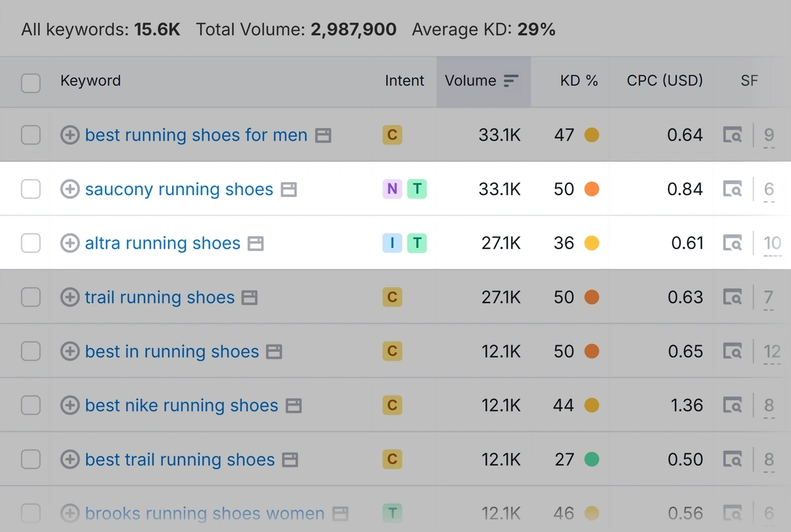View SERP analysis for brooks running shoes women

pos(732,514)
